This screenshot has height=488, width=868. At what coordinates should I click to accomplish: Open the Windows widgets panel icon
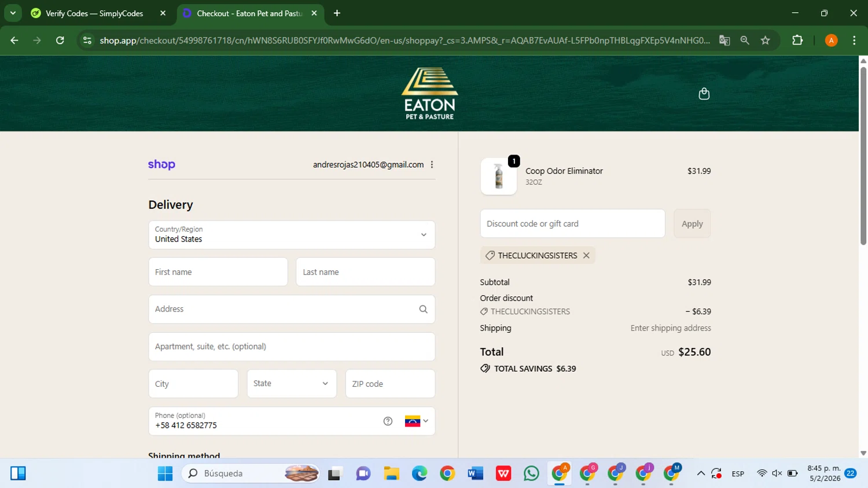point(19,474)
